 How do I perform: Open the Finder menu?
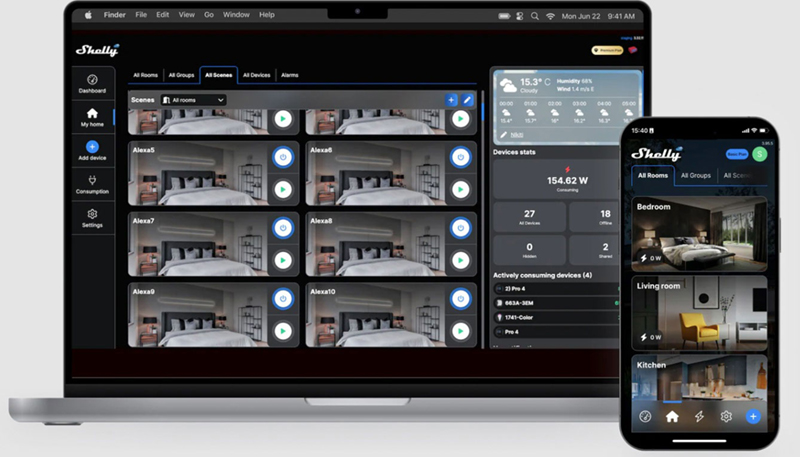tap(115, 15)
